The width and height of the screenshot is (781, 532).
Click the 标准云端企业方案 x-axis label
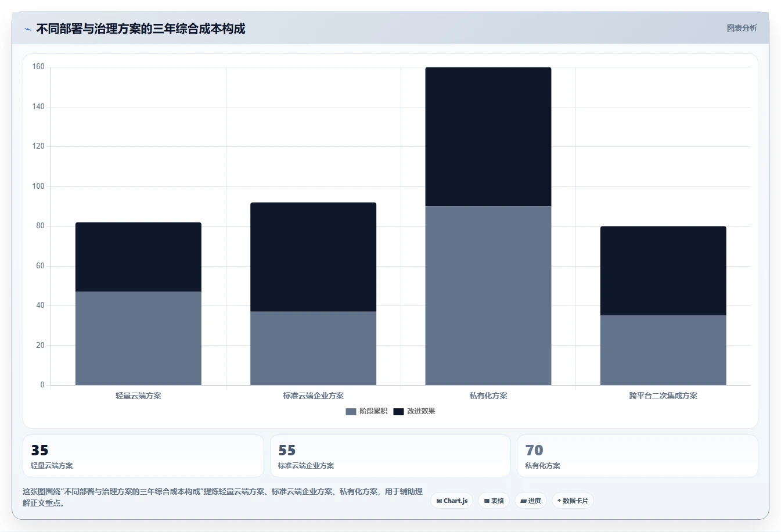313,396
